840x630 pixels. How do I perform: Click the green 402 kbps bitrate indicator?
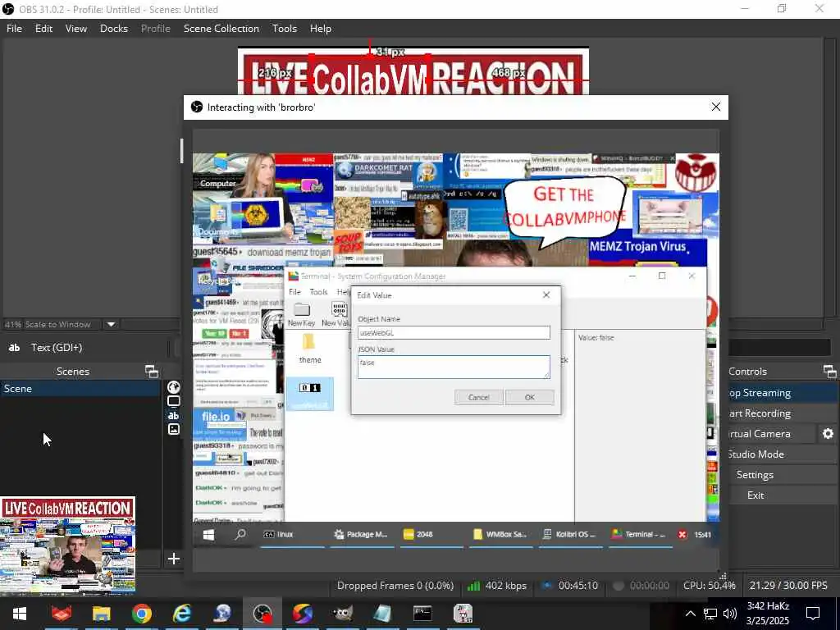coord(496,586)
